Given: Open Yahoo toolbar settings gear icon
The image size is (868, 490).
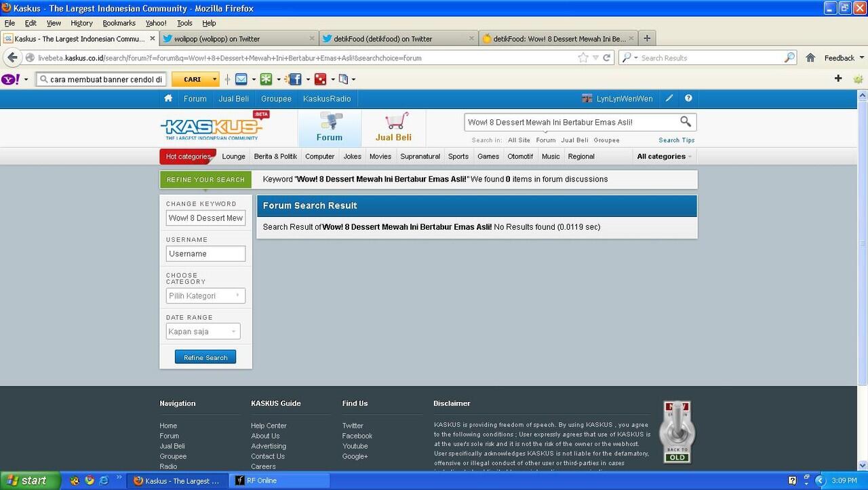Looking at the screenshot, I should pyautogui.click(x=858, y=79).
